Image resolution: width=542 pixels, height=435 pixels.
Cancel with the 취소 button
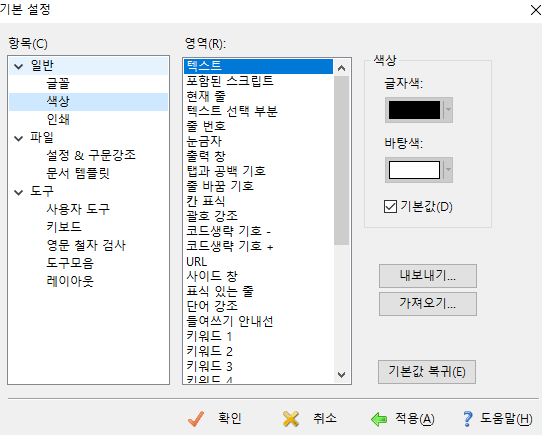click(309, 418)
